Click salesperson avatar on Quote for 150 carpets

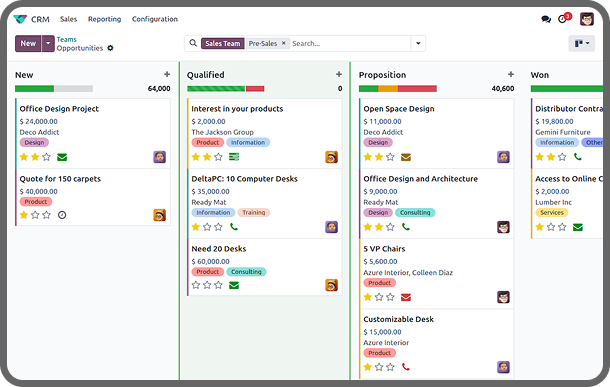click(160, 215)
